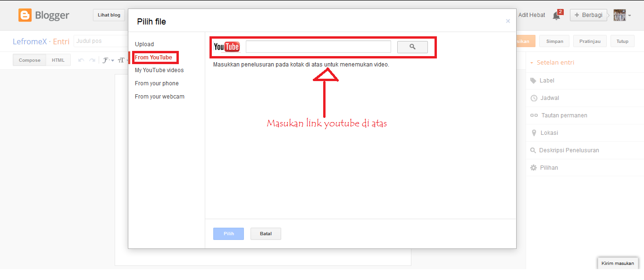Click the Jadwal clock icon
This screenshot has height=280, width=644.
(x=534, y=98)
